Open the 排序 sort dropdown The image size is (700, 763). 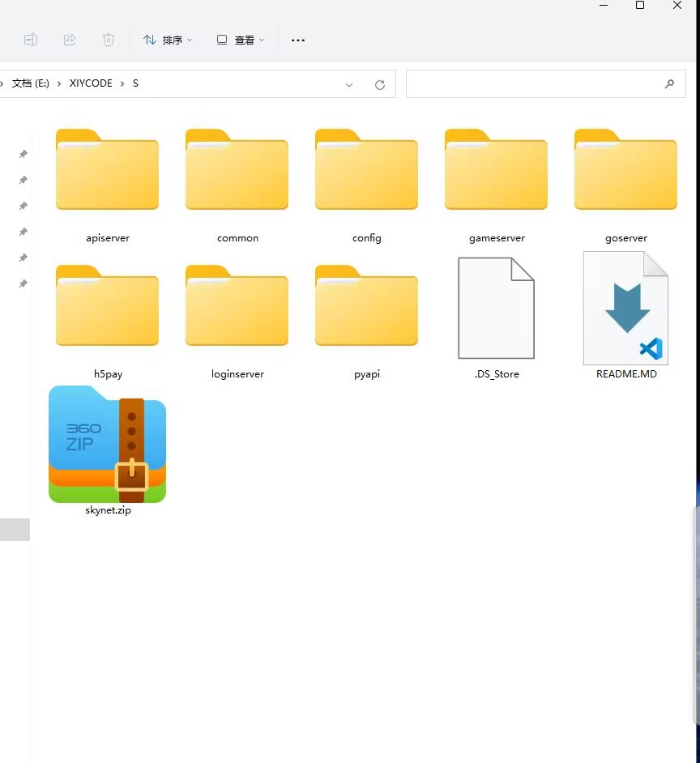168,40
